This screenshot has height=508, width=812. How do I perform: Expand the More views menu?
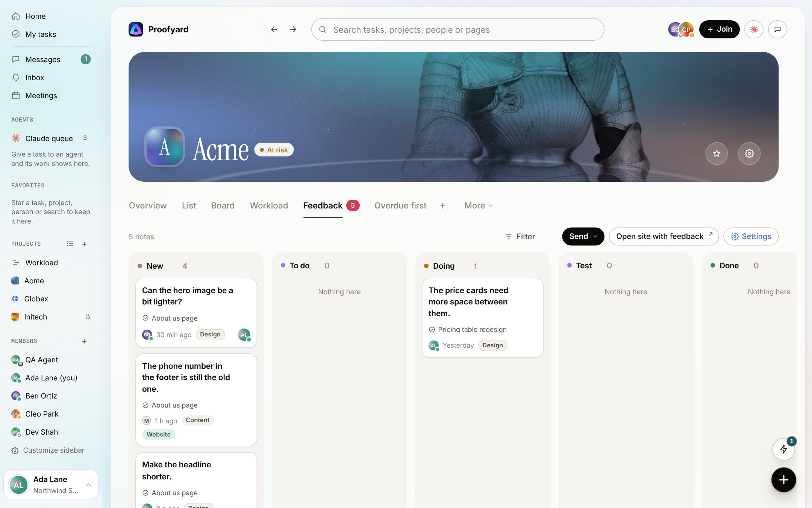478,205
